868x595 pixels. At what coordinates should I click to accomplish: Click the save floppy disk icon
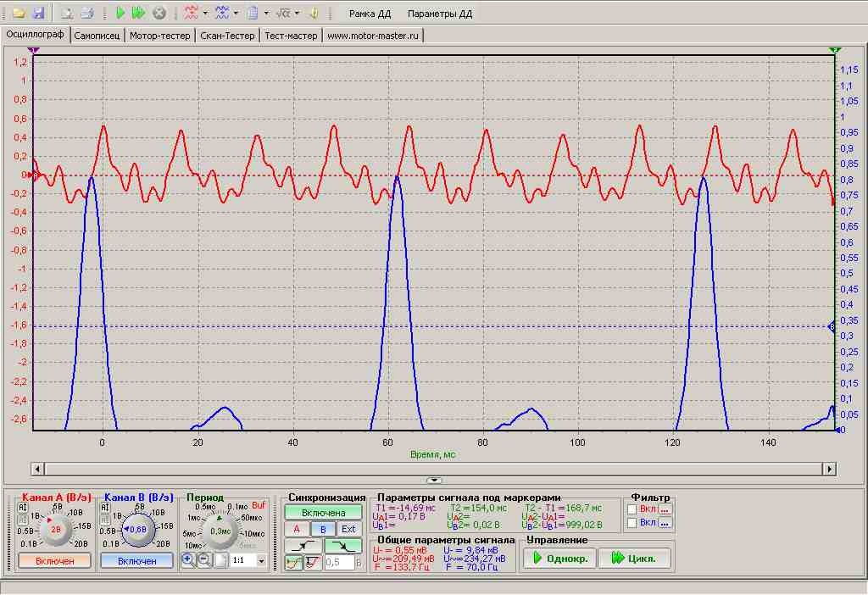coord(37,14)
